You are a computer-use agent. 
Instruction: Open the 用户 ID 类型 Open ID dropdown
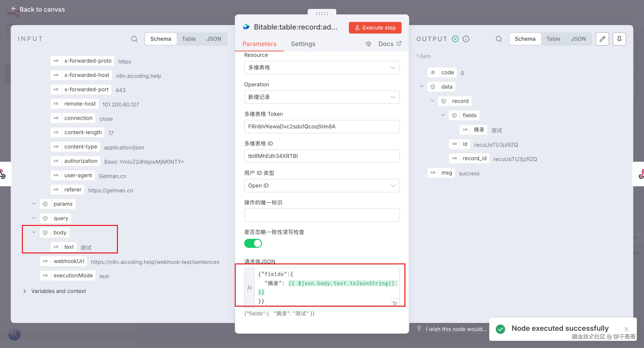(322, 185)
